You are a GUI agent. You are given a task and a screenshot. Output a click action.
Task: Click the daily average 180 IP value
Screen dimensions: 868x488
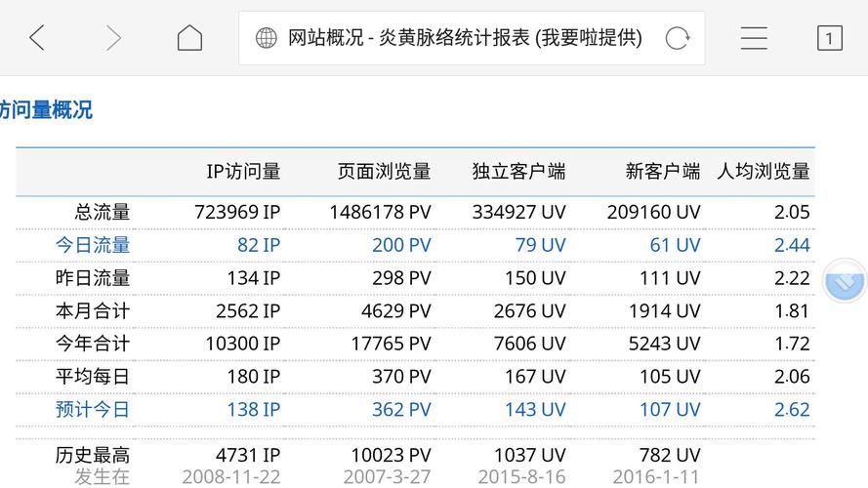coord(254,377)
